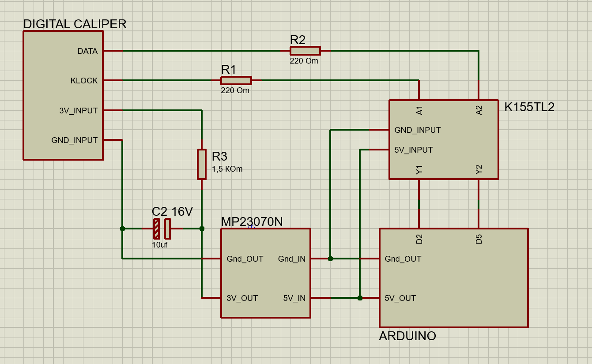Click the 3V_OUT pin of MP23070N

(x=242, y=298)
